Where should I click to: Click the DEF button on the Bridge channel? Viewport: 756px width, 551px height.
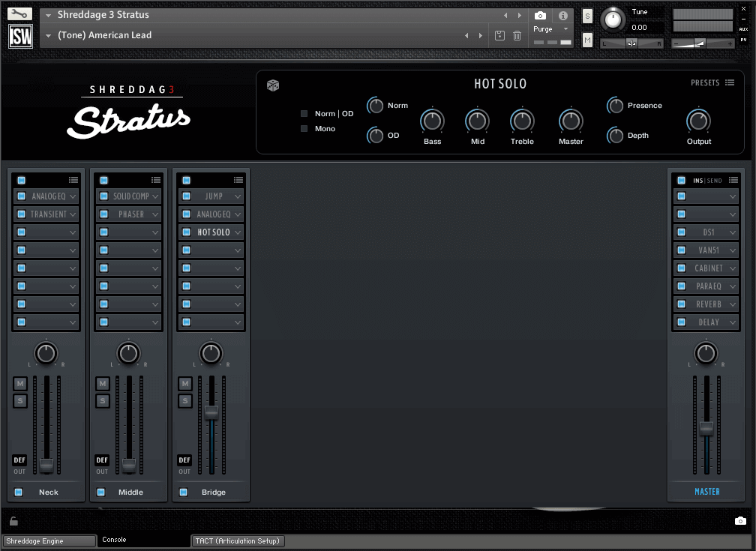(184, 460)
